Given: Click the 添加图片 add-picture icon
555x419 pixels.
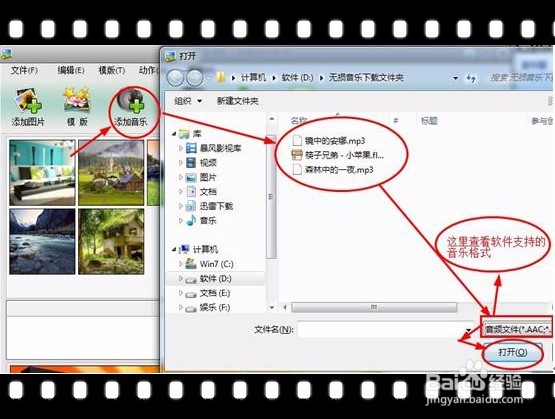Looking at the screenshot, I should [x=28, y=101].
